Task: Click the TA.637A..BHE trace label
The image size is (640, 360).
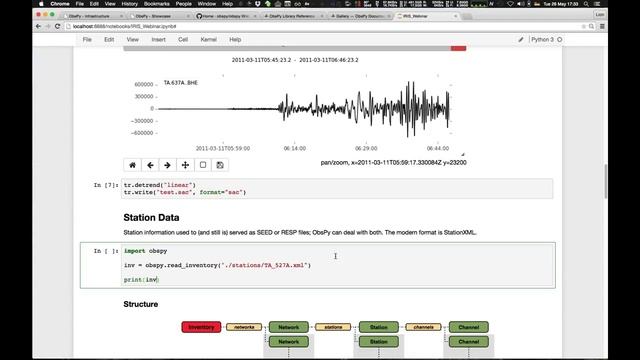Action: click(x=181, y=83)
